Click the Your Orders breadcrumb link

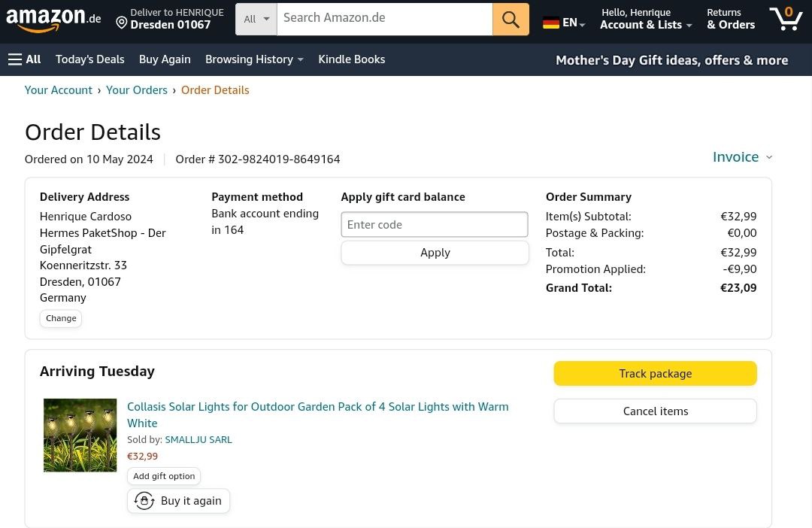pos(137,90)
